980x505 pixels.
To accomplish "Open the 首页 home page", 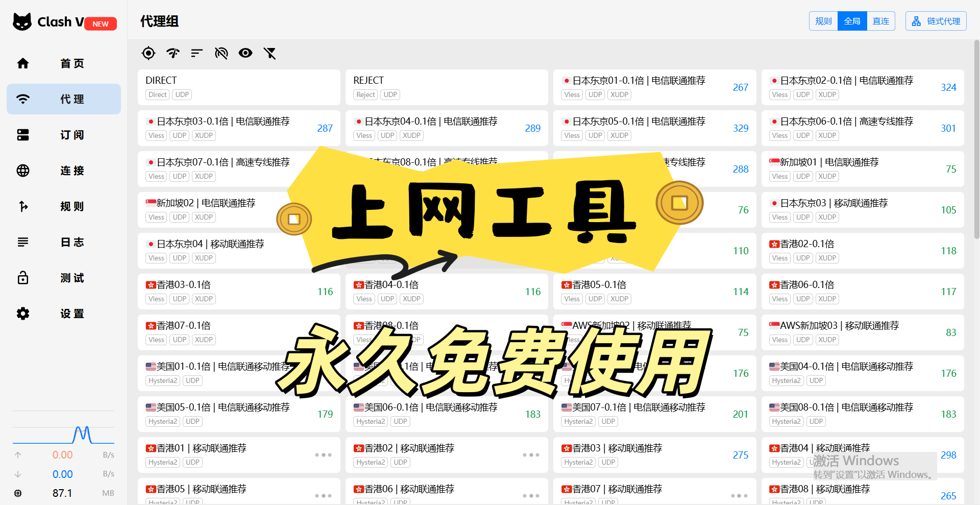I will pos(64,63).
